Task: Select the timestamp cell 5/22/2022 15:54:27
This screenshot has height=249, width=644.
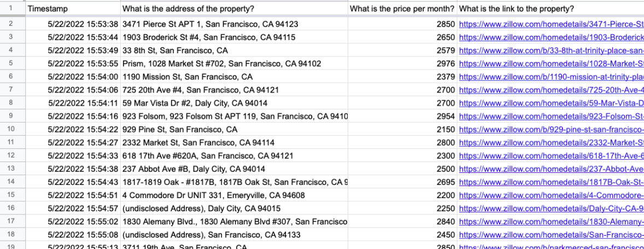Action: tap(73, 143)
